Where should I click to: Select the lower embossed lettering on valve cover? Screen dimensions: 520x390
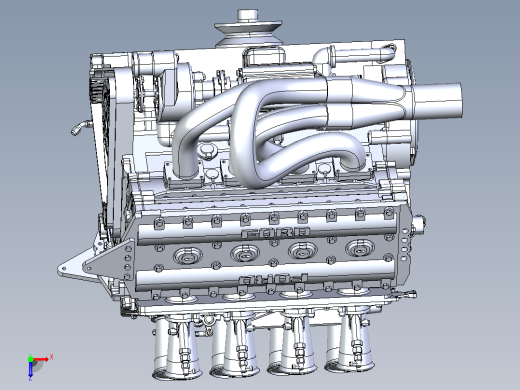(x=273, y=279)
